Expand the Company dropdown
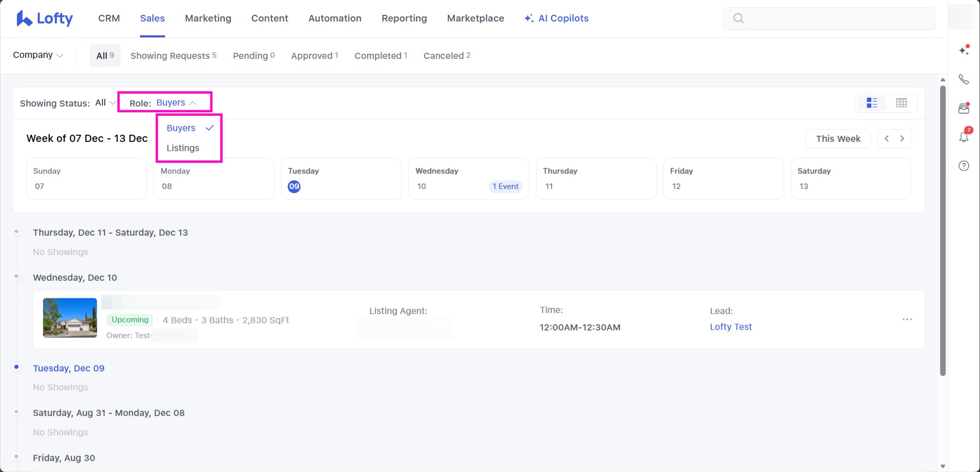980x472 pixels. click(x=38, y=55)
